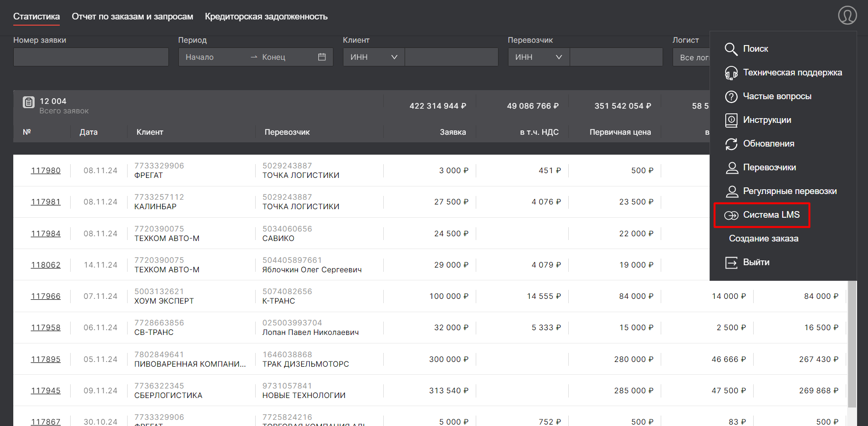This screenshot has height=426, width=868.
Task: Open Кредиторская задолженность tab
Action: tap(266, 16)
